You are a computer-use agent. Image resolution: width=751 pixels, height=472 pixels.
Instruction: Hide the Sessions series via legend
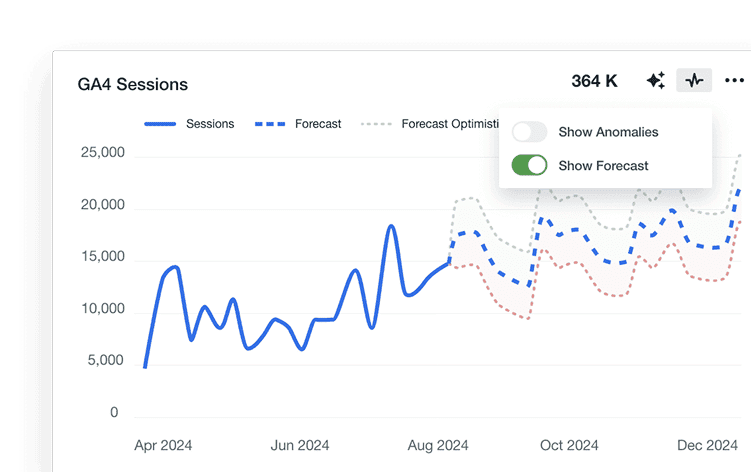189,124
